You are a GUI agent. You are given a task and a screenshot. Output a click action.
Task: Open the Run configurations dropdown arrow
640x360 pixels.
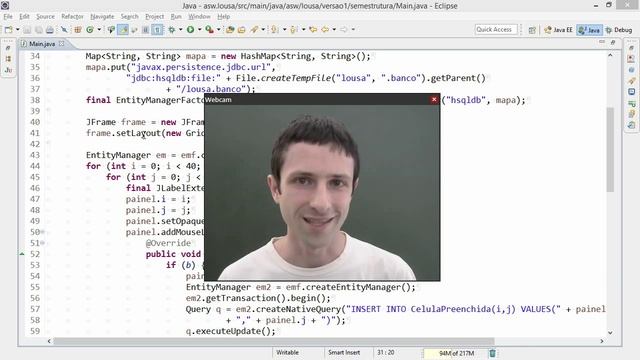point(200,30)
